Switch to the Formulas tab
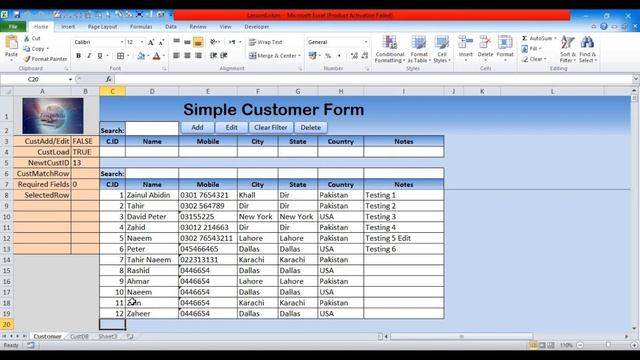This screenshot has height=360, width=640. (141, 27)
